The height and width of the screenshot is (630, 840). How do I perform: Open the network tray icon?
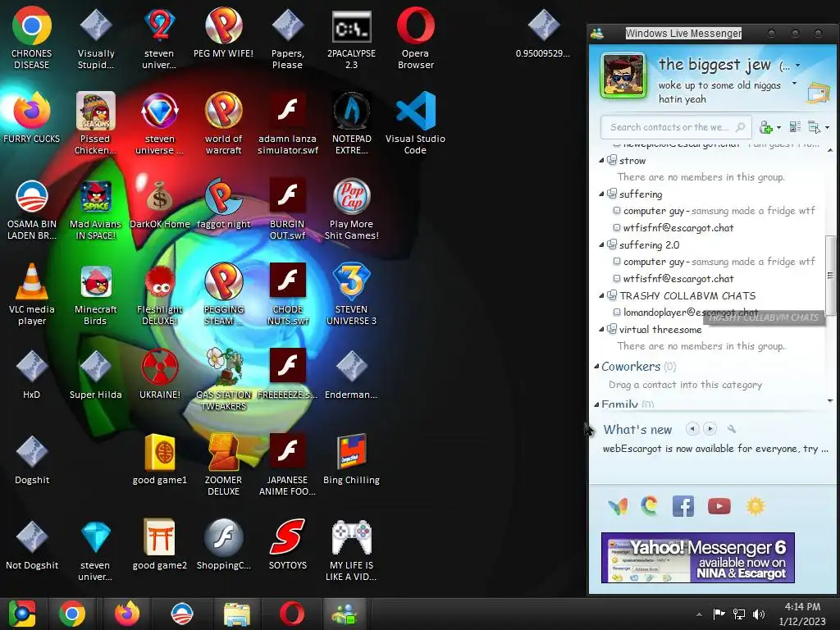(x=739, y=614)
